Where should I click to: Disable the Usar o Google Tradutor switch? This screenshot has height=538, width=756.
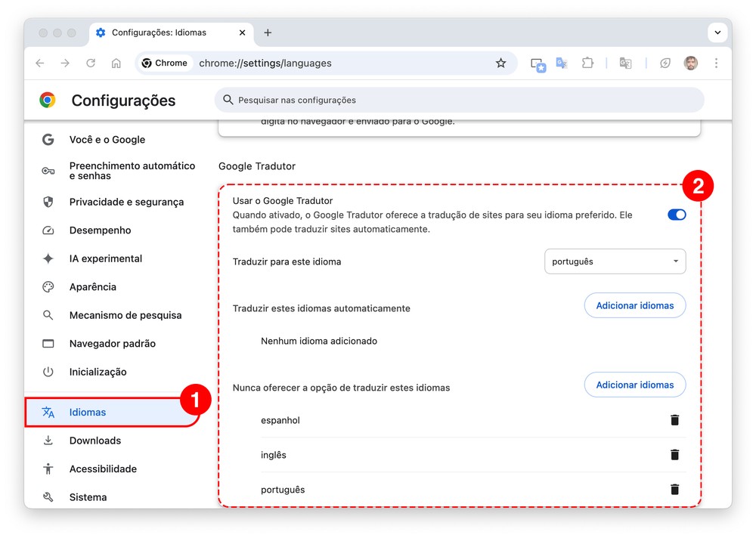pyautogui.click(x=676, y=215)
